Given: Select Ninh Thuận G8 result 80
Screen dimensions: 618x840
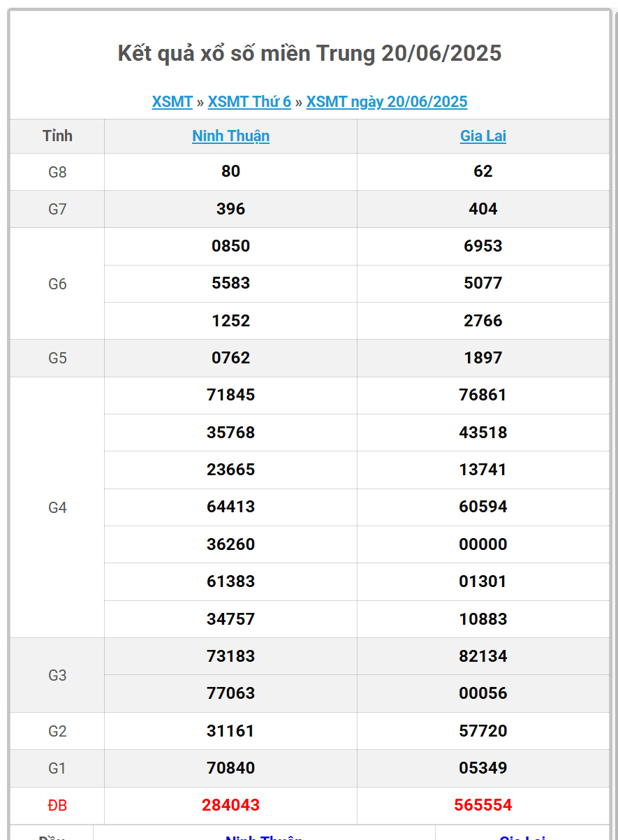Looking at the screenshot, I should pos(231,171).
